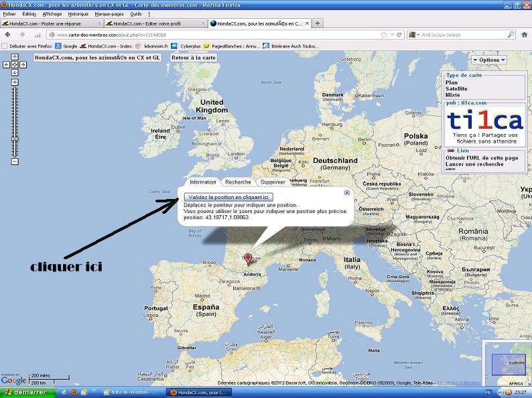532x398 pixels.
Task: Open 'Conditions d'utilisation' link
Action: (x=458, y=383)
